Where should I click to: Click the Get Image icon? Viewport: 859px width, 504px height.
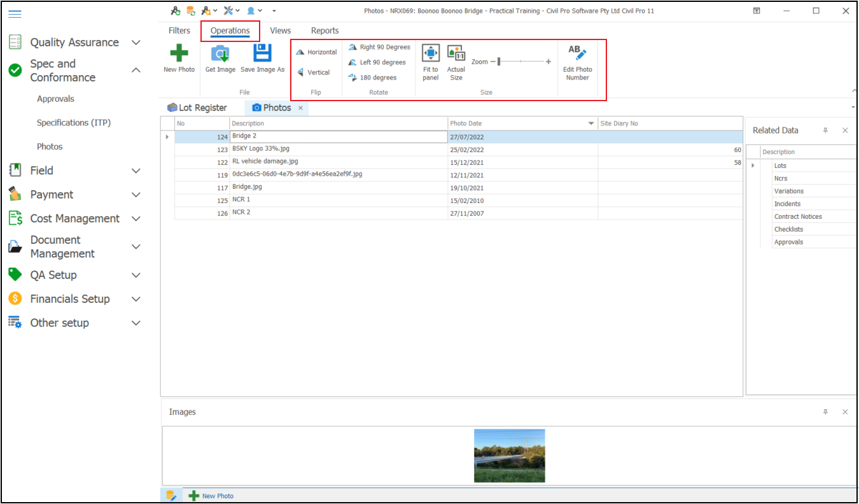220,53
